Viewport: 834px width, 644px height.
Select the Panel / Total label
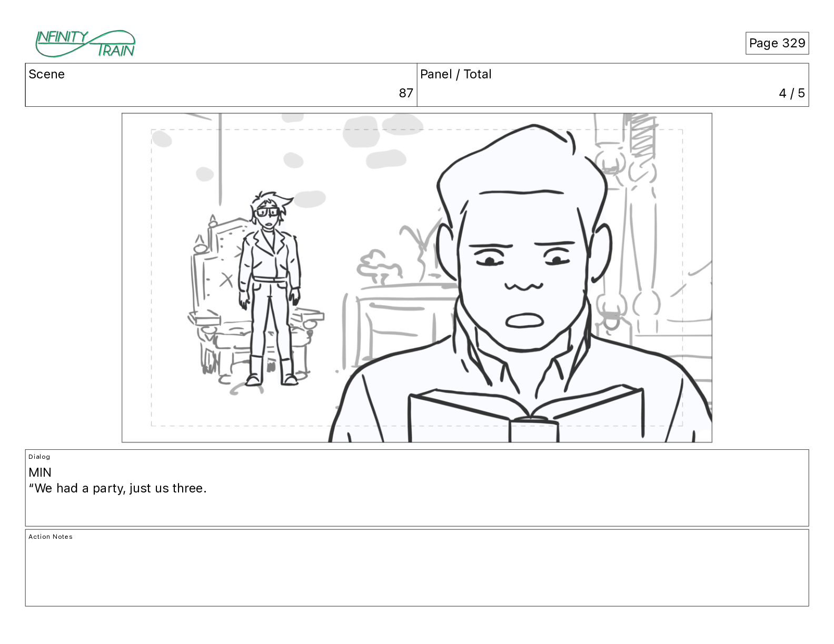pos(455,74)
